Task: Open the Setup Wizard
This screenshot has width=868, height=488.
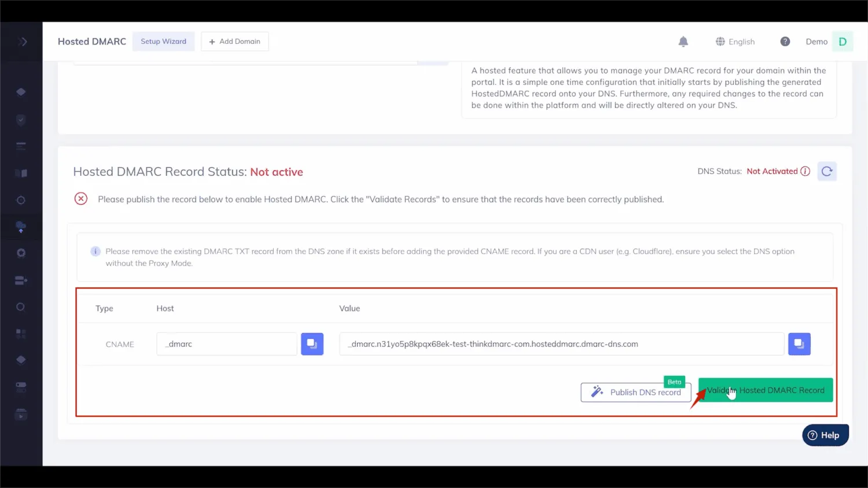Action: [x=164, y=42]
